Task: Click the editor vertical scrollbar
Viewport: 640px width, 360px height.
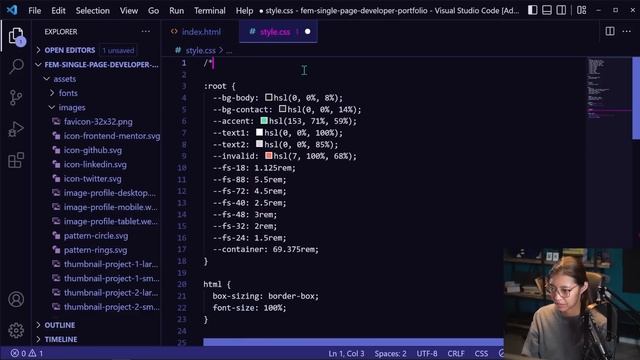Action: click(636, 98)
